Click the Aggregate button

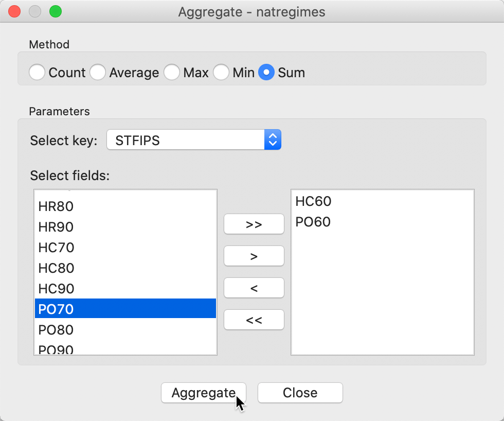tap(204, 393)
